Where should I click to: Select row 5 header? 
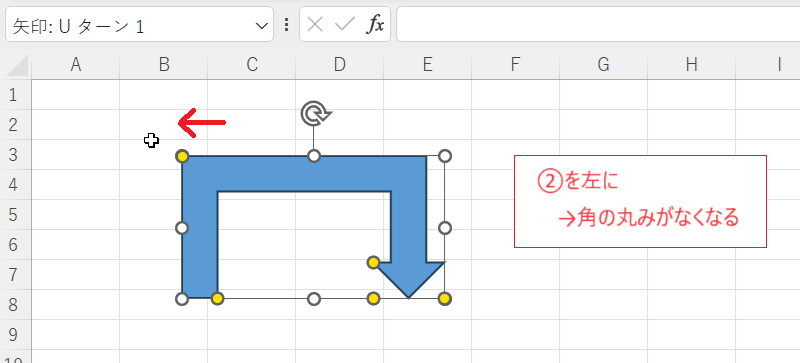(15, 214)
